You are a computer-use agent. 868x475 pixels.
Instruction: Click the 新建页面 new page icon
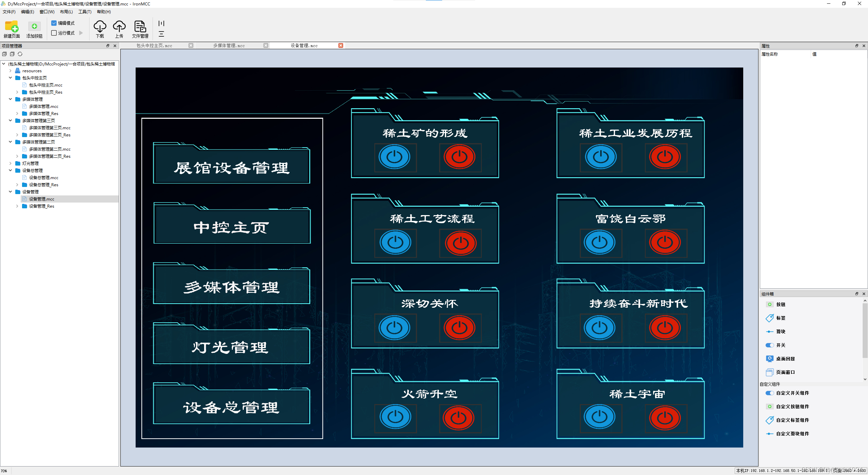(12, 26)
